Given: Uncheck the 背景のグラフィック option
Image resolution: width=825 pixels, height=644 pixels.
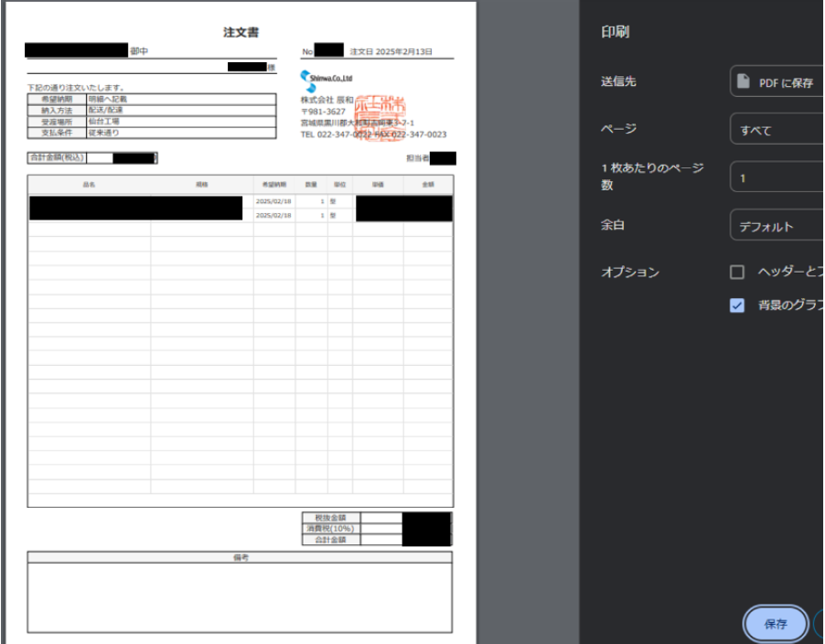Looking at the screenshot, I should 737,306.
